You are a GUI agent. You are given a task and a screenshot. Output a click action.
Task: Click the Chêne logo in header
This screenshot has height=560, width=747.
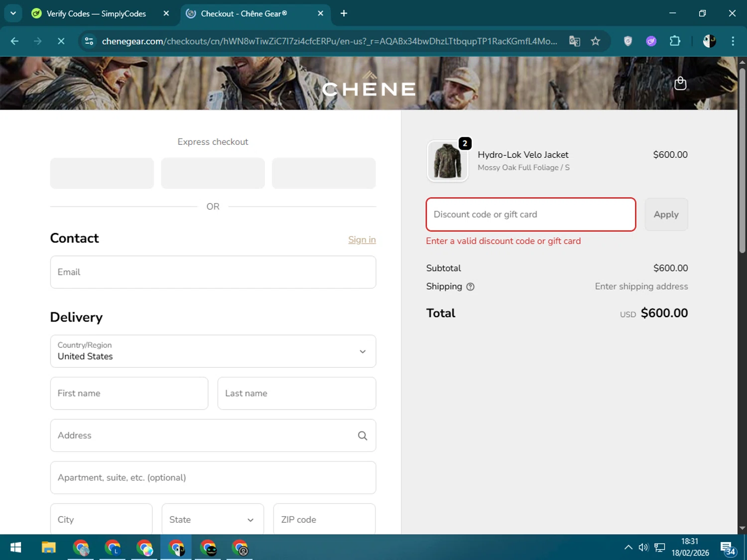(x=369, y=84)
